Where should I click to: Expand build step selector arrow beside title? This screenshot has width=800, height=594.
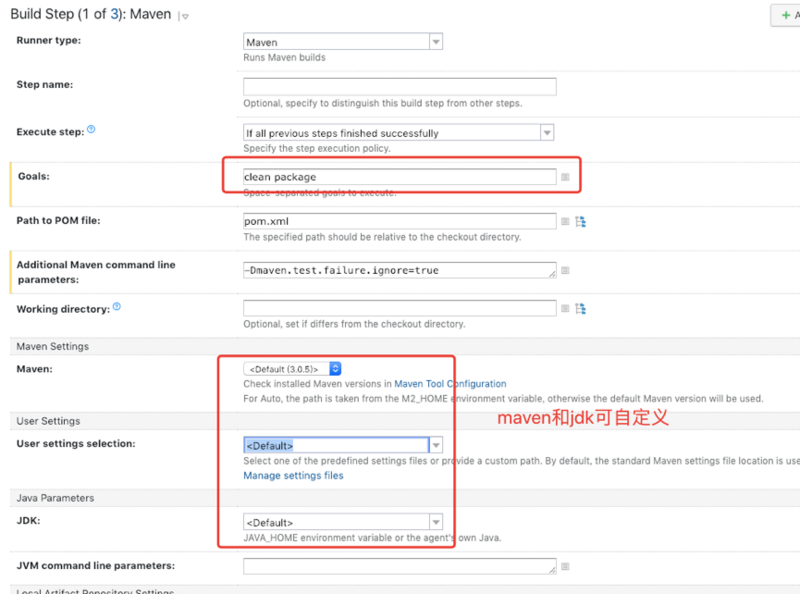[x=183, y=16]
